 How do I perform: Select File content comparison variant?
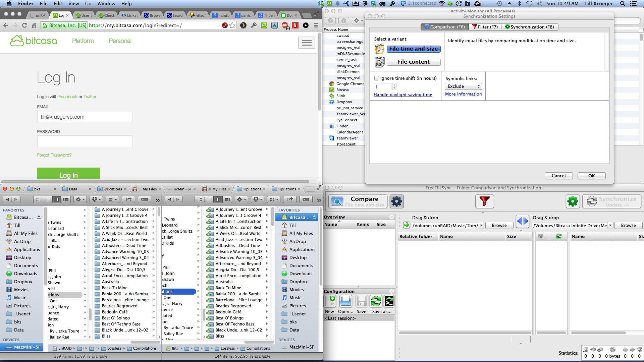click(414, 62)
